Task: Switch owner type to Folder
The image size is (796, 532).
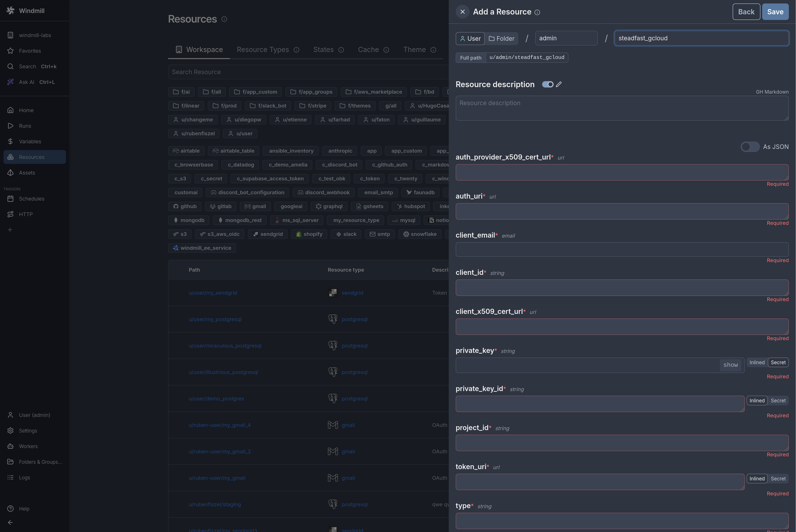Action: click(501, 39)
